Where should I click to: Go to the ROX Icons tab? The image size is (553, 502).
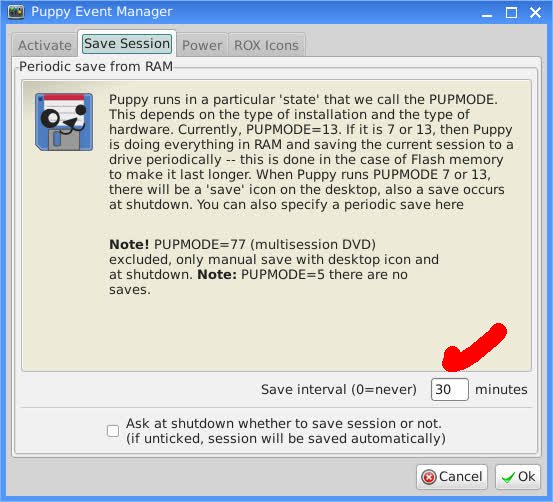point(266,45)
